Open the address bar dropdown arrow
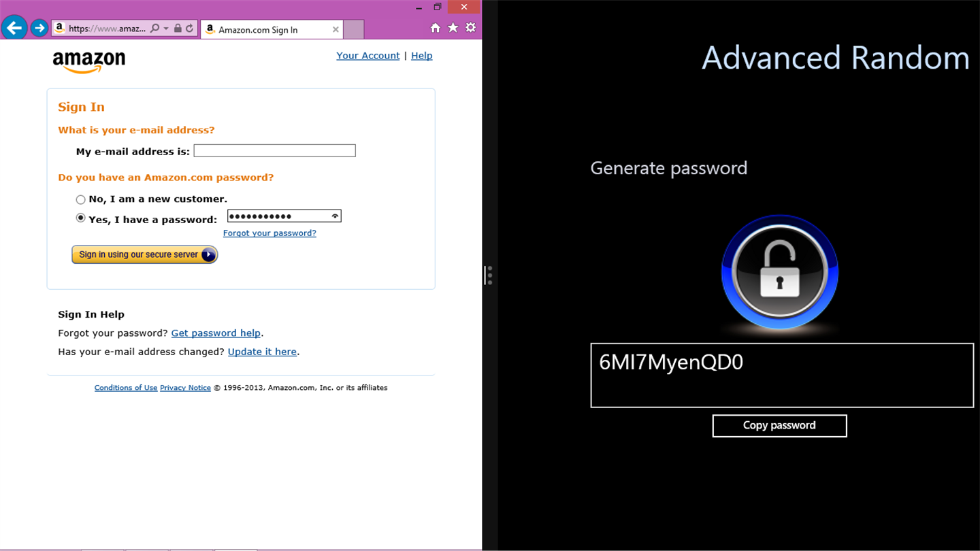The image size is (980, 551). pos(165,29)
